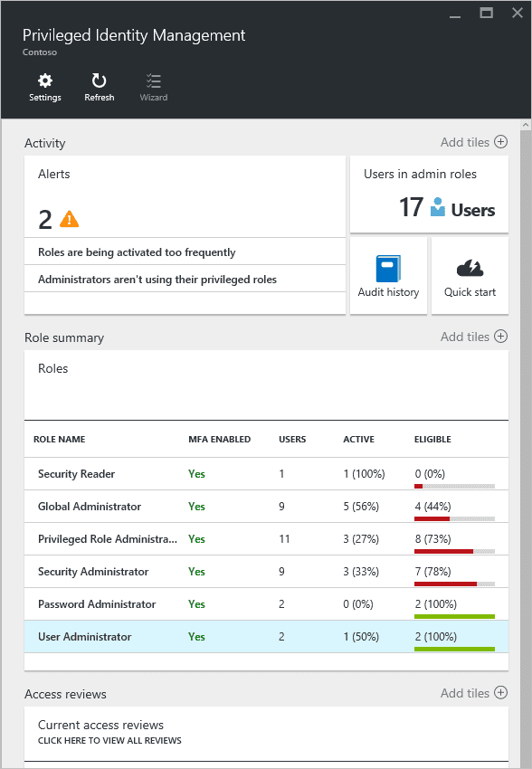The width and height of the screenshot is (532, 769).
Task: Click Password Administrator green eligible bar
Action: point(454,616)
